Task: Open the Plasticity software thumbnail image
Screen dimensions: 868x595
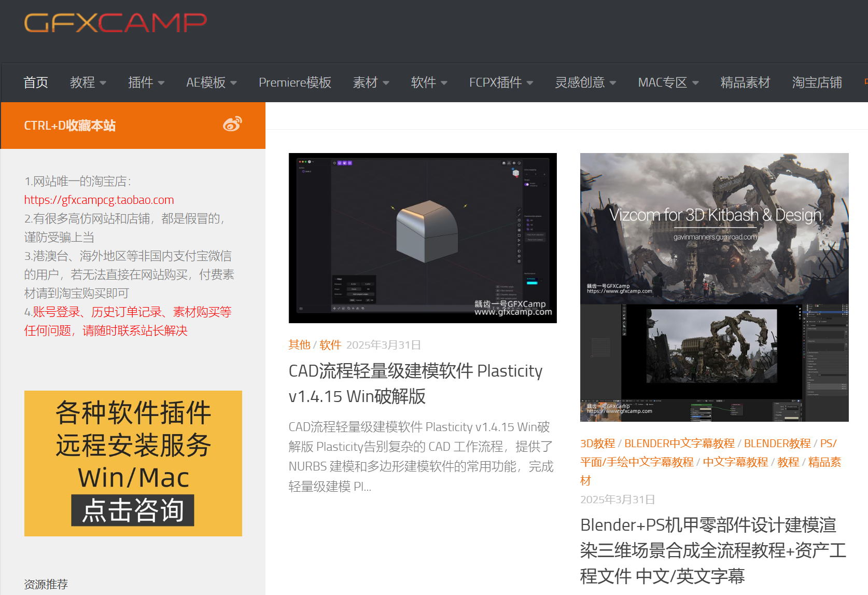Action: pyautogui.click(x=423, y=238)
